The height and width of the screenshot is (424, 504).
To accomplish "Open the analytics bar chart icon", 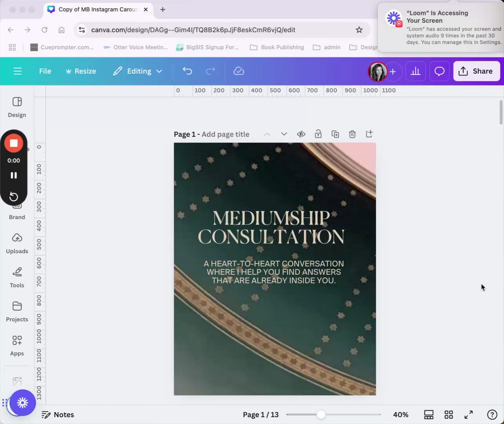I will click(415, 71).
